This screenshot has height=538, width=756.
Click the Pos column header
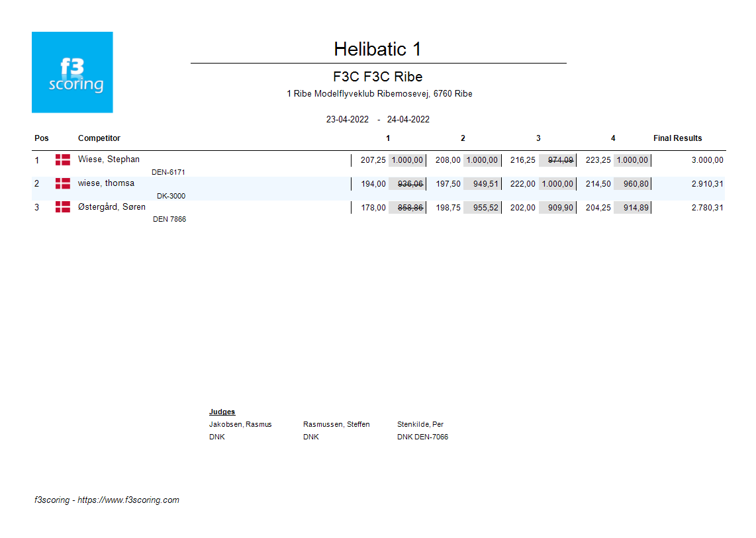pos(42,138)
